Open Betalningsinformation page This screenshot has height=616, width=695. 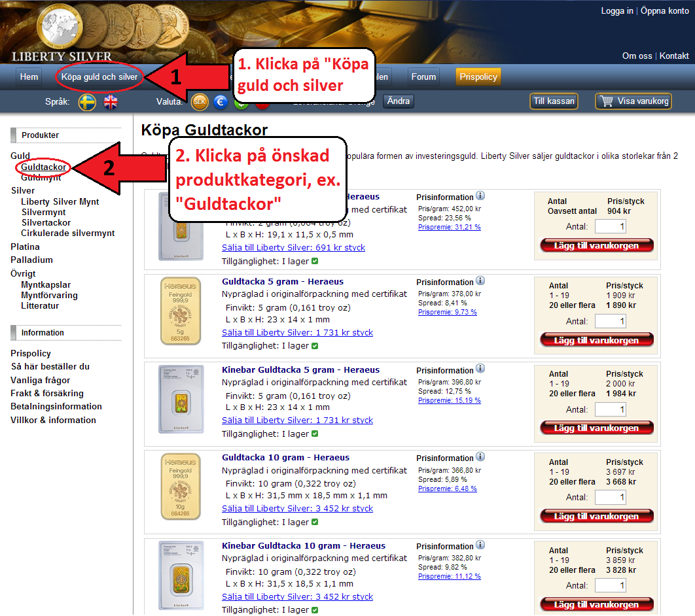[56, 407]
